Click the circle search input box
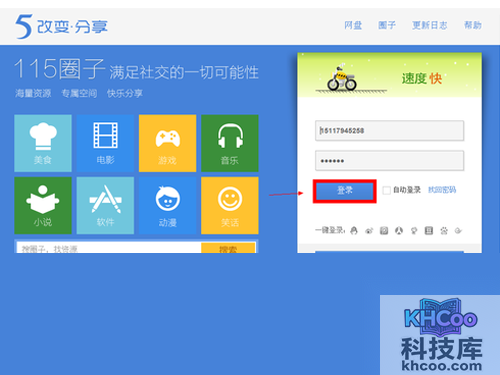Viewport: 500px width, 375px height. point(109,248)
